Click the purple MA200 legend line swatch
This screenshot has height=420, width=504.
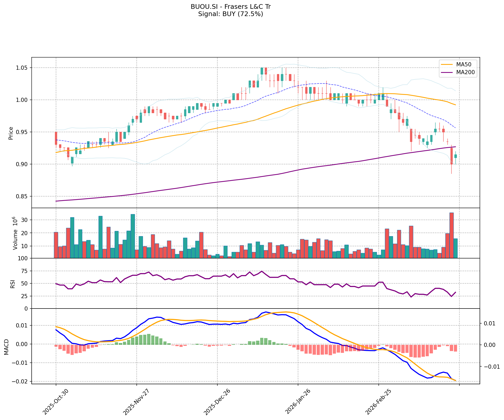pyautogui.click(x=446, y=72)
